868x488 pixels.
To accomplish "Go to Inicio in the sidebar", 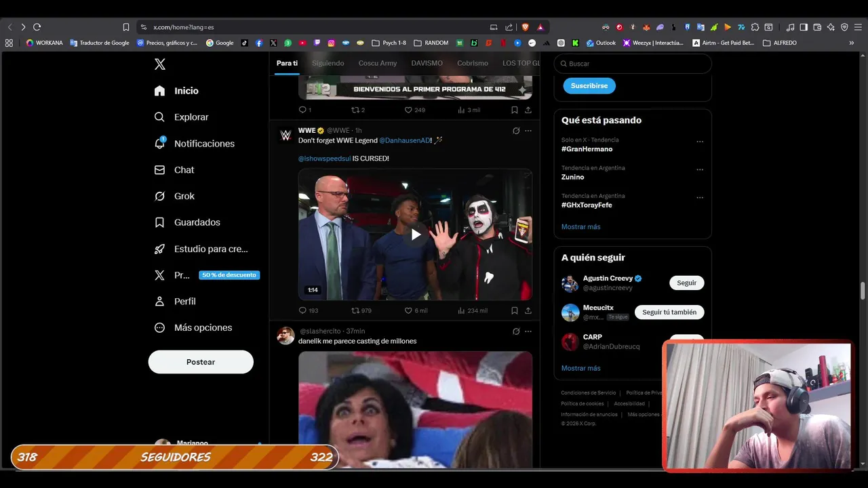I will 176,91.
